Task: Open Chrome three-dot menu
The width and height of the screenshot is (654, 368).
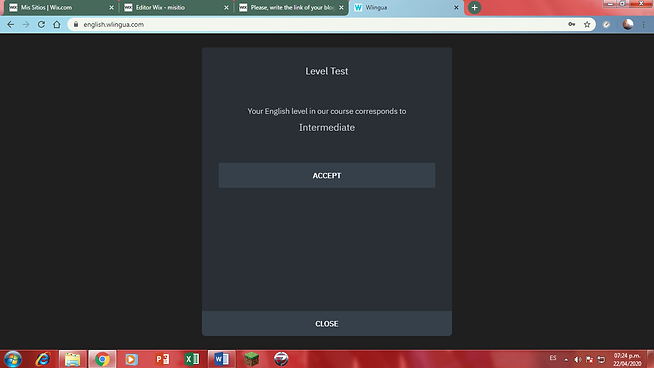Action: 644,25
